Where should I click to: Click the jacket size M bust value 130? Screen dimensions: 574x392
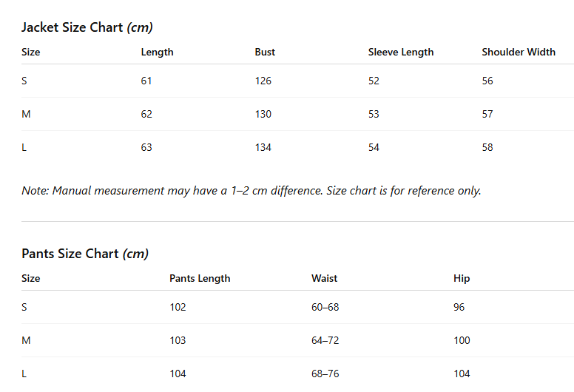[x=263, y=114]
